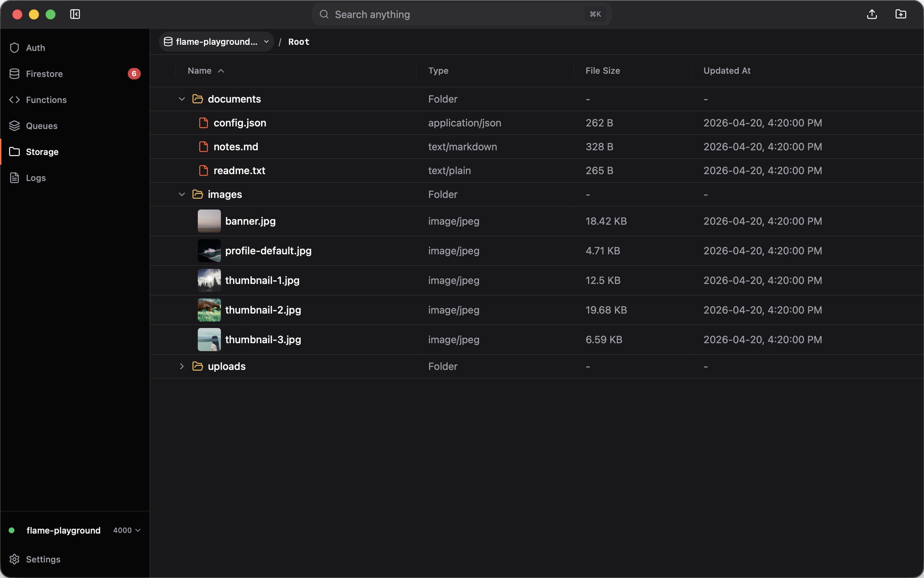Click the notes.md file icon
This screenshot has width=924, height=578.
click(x=204, y=147)
